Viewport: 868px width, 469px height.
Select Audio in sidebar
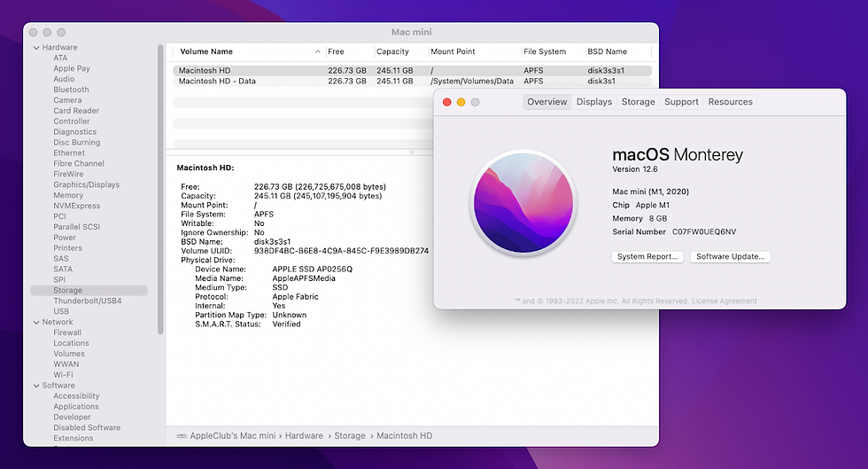pyautogui.click(x=64, y=79)
